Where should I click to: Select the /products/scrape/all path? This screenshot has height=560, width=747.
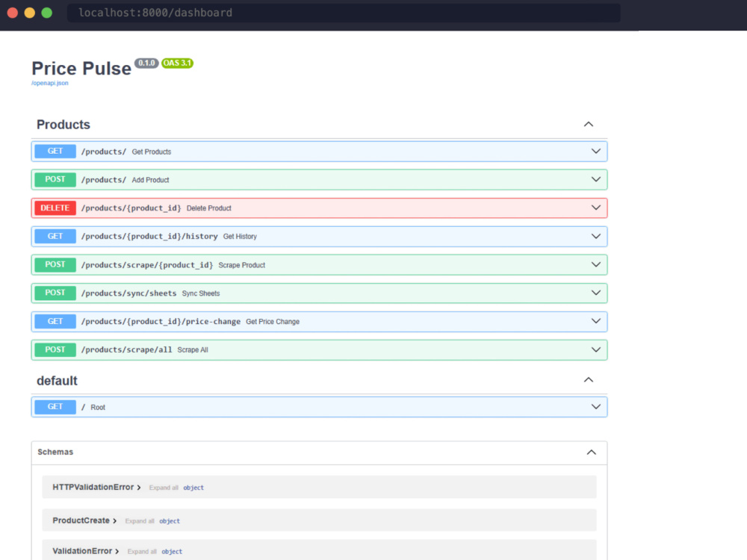pos(126,349)
